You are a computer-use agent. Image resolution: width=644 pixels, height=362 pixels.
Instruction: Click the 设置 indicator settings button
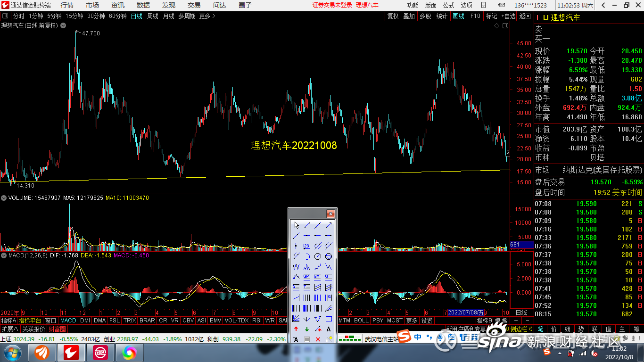[x=427, y=321]
